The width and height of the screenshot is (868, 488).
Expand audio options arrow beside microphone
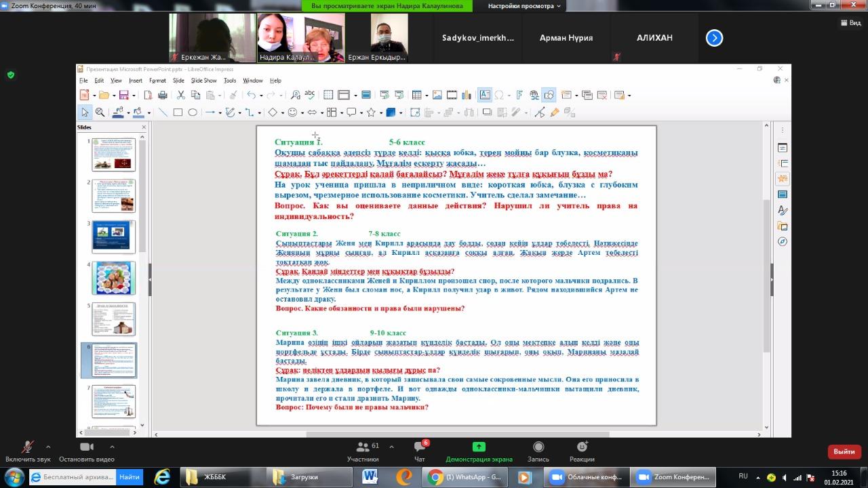(47, 447)
